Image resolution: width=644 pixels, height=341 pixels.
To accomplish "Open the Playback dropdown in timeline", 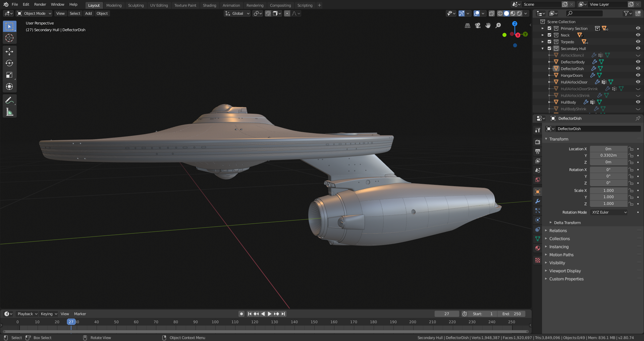I will tap(27, 314).
